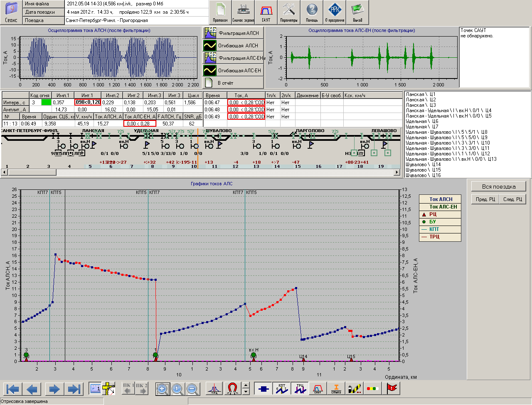Select Шувалово \ Ц14 list entry

click(x=423, y=164)
